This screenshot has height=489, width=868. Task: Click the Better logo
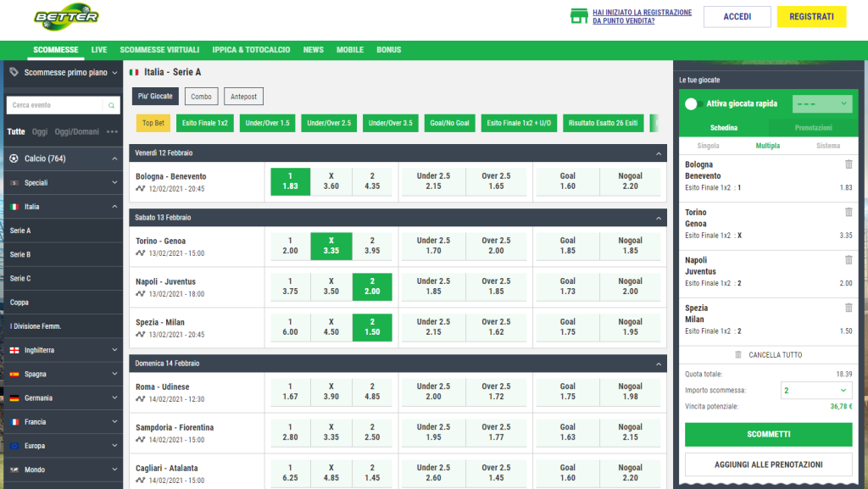click(66, 17)
